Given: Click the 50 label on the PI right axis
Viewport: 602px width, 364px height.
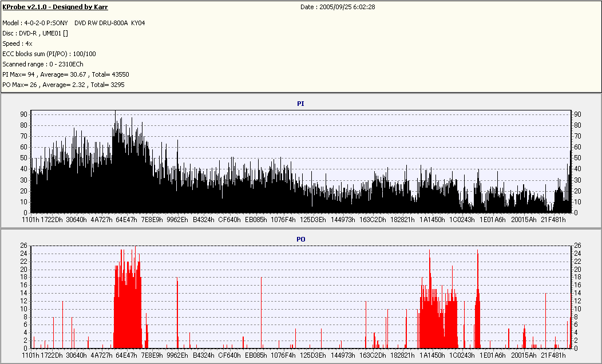Looking at the screenshot, I should [577, 158].
